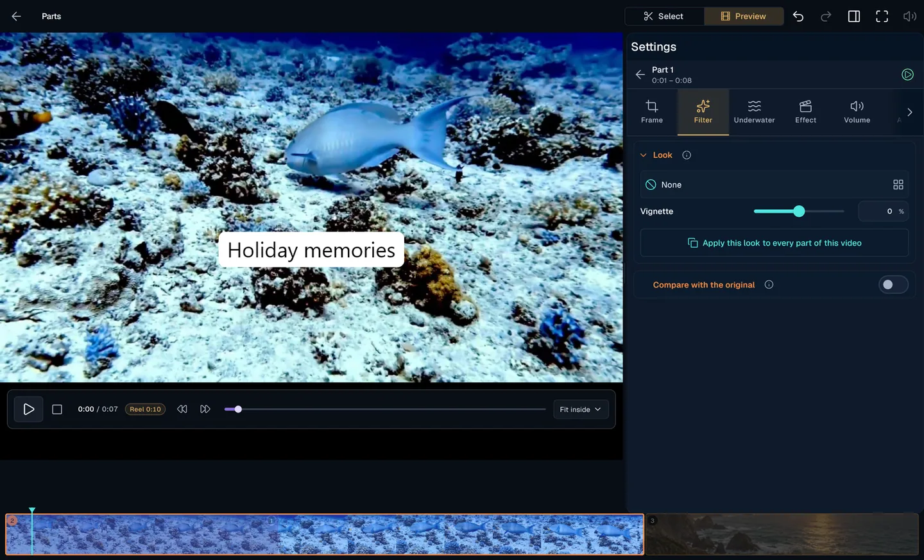The height and width of the screenshot is (560, 924).
Task: Switch to the Filter tab
Action: [703, 112]
